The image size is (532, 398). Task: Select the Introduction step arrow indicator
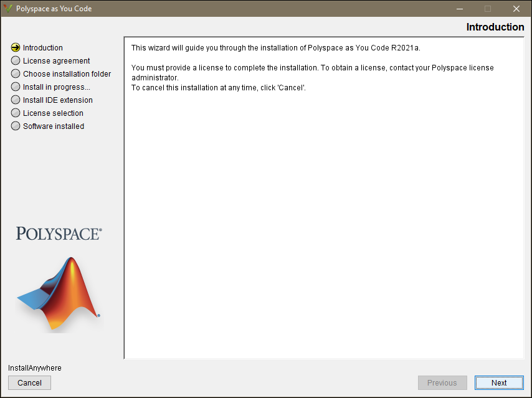click(x=14, y=47)
